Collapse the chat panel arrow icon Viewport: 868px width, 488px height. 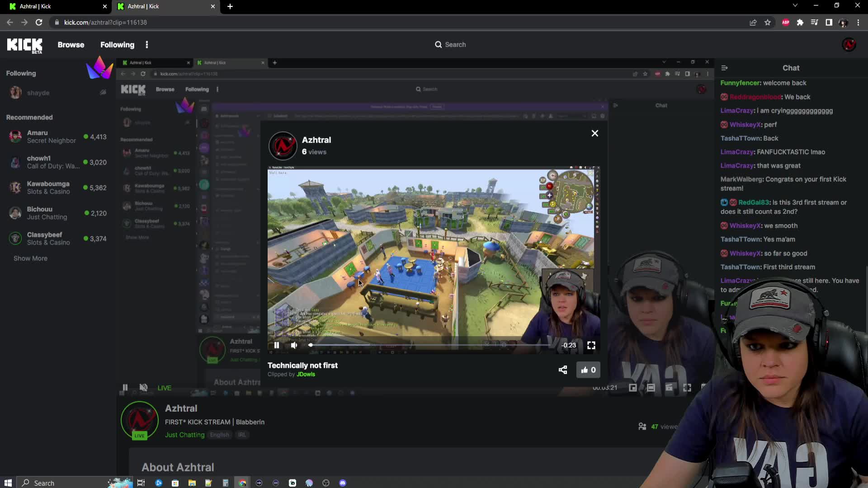point(724,68)
